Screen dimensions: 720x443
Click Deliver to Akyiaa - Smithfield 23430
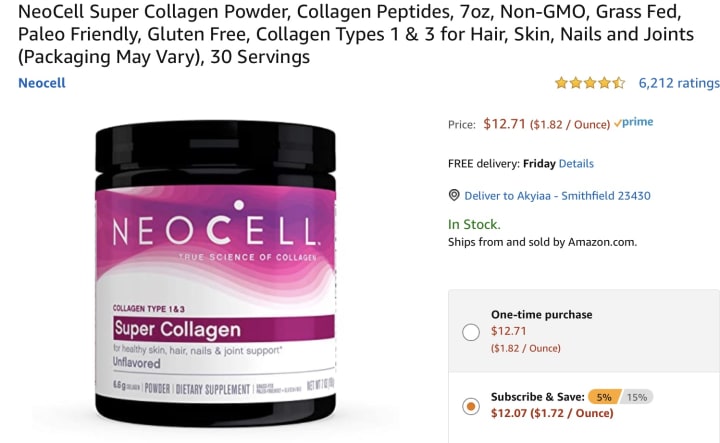click(557, 196)
